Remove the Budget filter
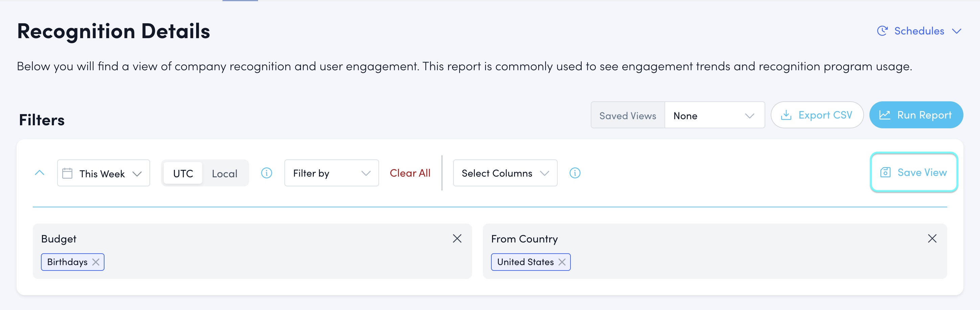This screenshot has width=980, height=310. point(457,238)
